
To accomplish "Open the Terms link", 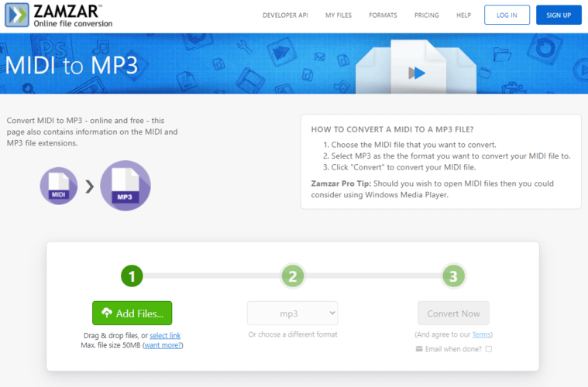I will [x=482, y=334].
